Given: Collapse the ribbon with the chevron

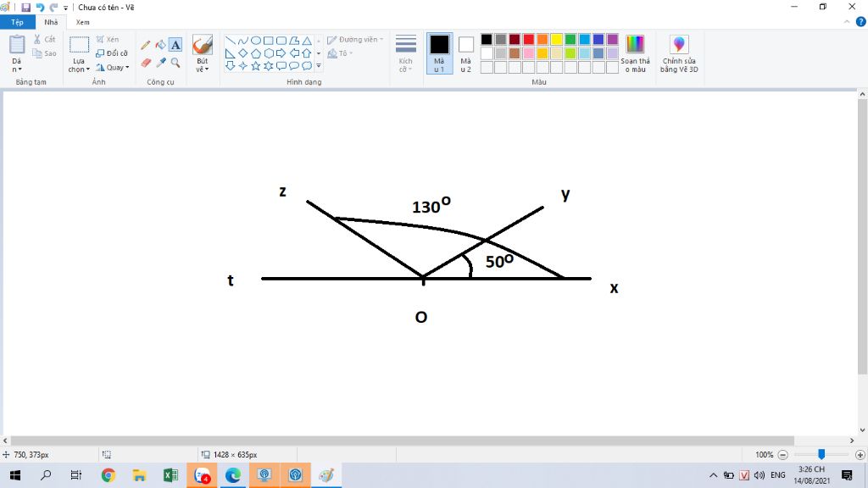Looking at the screenshot, I should coord(847,22).
